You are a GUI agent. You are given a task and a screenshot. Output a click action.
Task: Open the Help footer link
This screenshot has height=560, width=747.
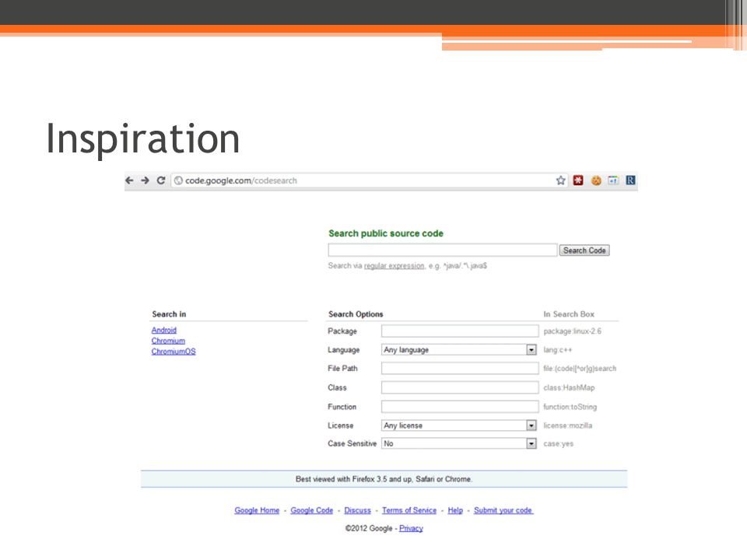coord(455,510)
